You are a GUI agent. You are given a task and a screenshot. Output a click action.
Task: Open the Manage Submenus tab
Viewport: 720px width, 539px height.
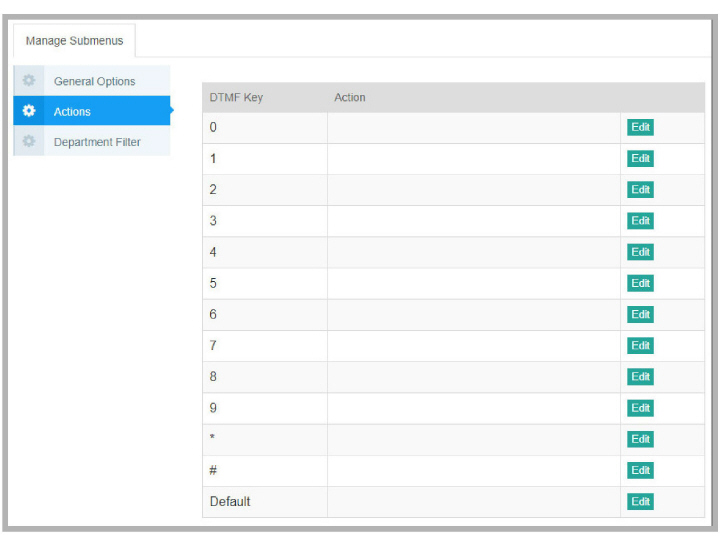75,41
